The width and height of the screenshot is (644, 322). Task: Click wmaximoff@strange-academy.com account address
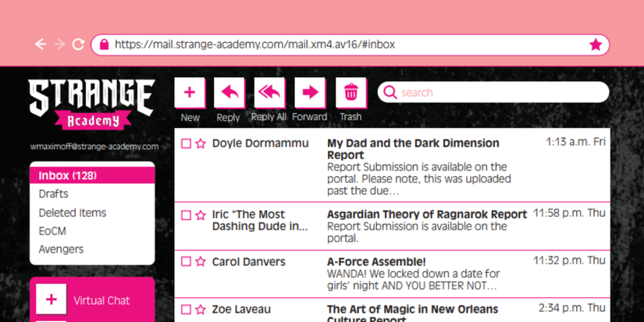[94, 147]
